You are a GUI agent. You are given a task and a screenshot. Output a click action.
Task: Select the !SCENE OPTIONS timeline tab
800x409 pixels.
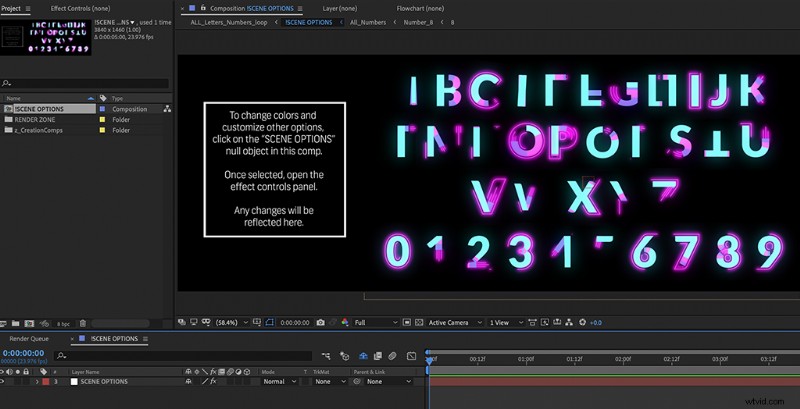coord(114,339)
